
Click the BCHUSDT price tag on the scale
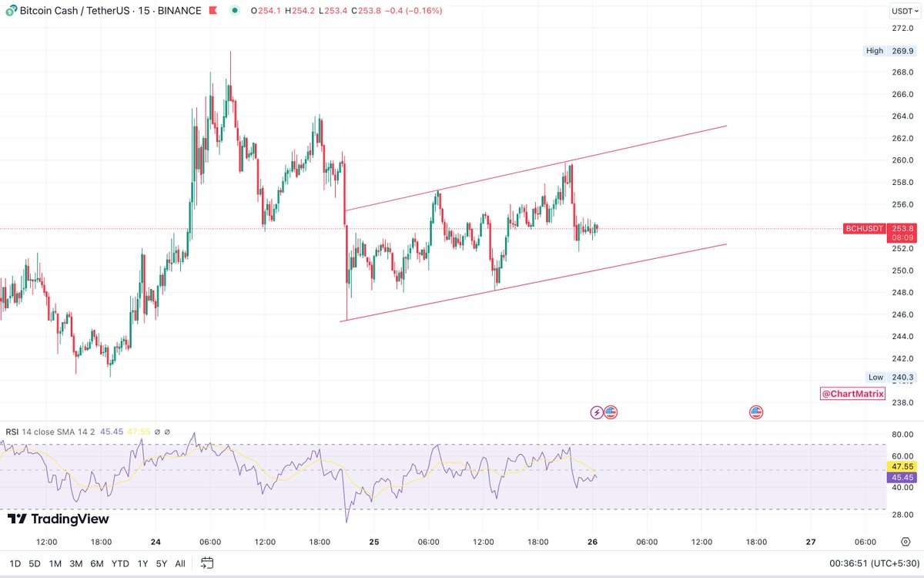click(865, 228)
